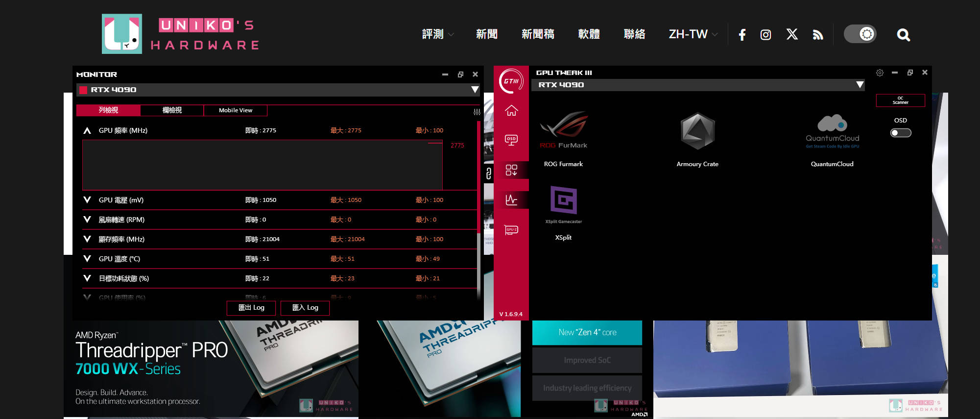This screenshot has width=980, height=419.
Task: Click the 最大 : 21004 memory value
Action: pos(347,239)
